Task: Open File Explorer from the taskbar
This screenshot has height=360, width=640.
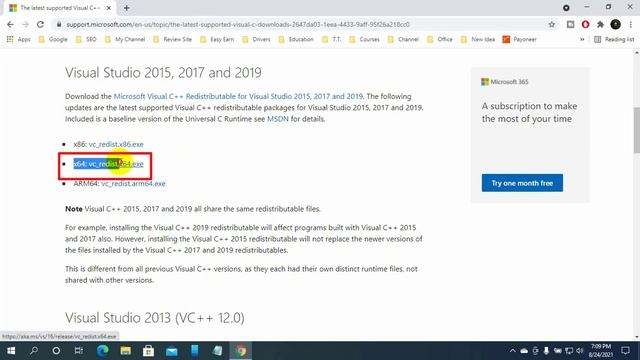Action: click(125, 351)
